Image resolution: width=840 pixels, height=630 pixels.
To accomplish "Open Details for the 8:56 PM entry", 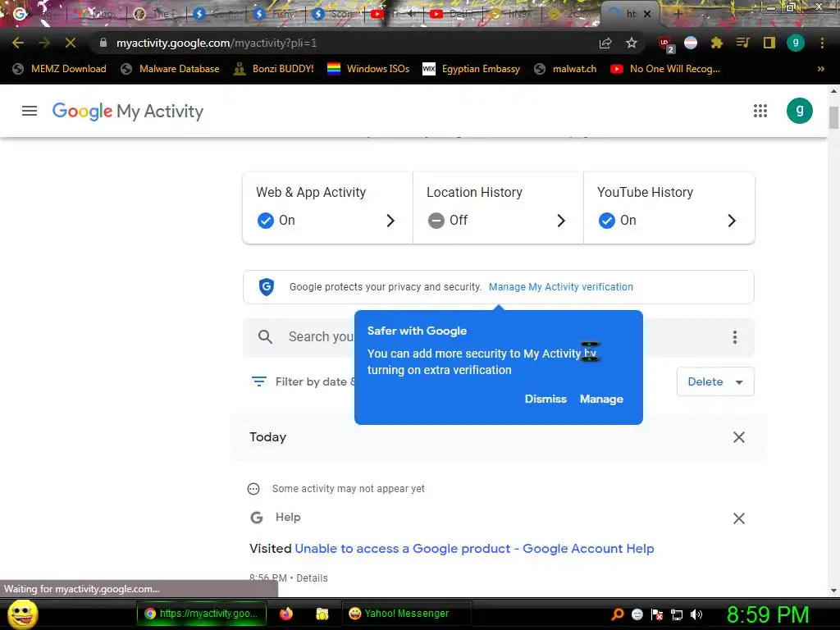I will click(312, 578).
